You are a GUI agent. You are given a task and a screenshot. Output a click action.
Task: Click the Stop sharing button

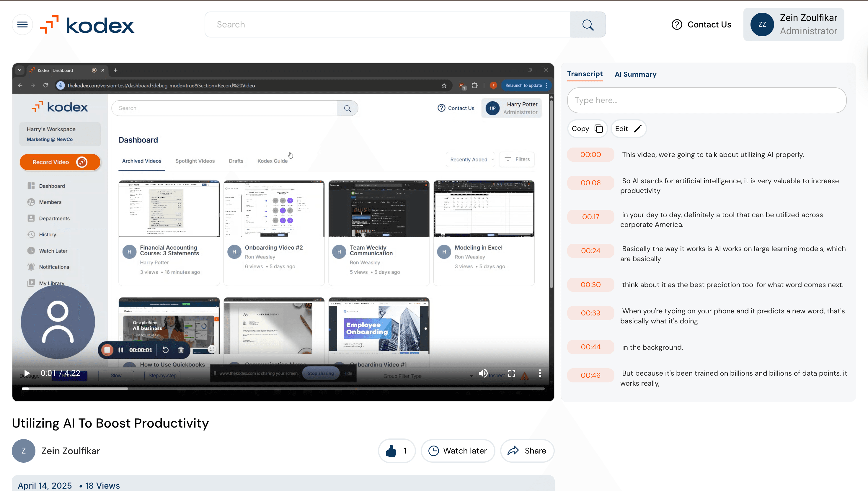321,373
